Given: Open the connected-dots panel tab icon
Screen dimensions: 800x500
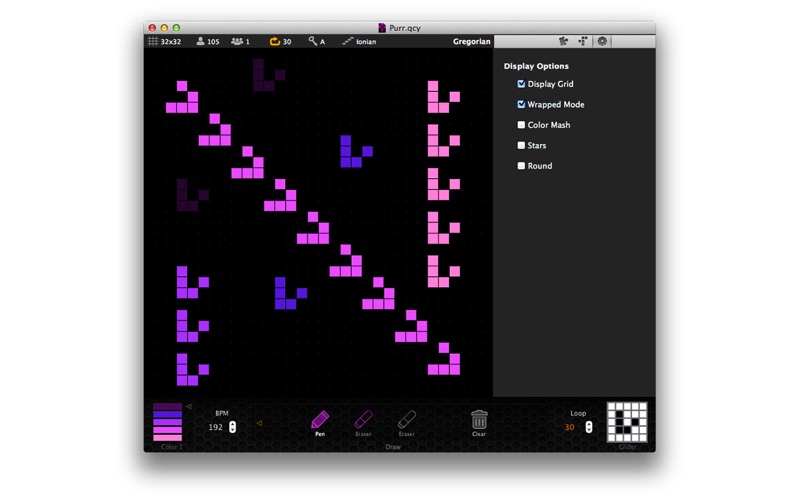Looking at the screenshot, I should pos(583,41).
